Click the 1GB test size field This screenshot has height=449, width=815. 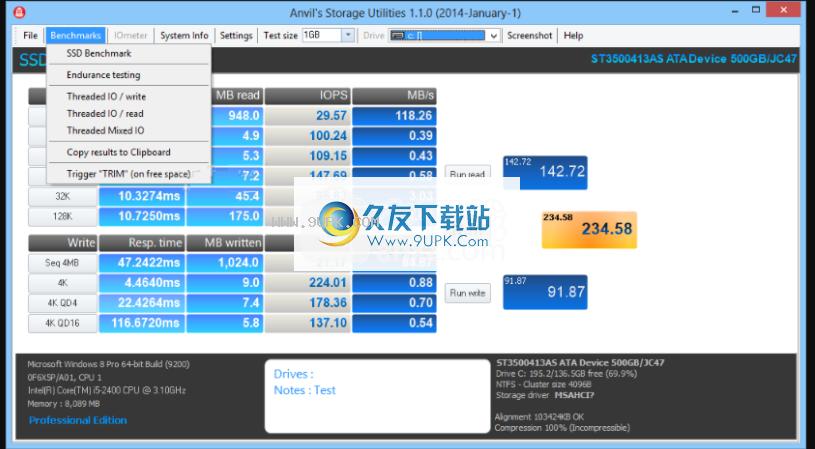click(322, 35)
